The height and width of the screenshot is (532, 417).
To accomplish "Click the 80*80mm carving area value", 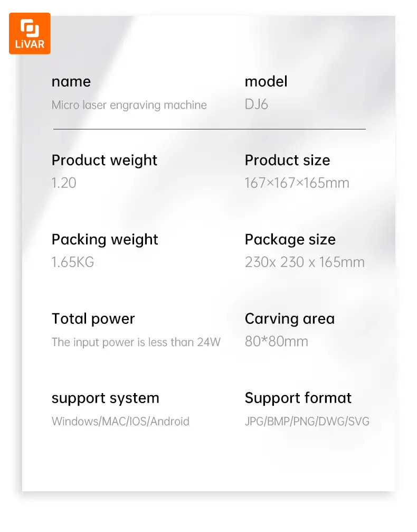I will click(x=277, y=341).
